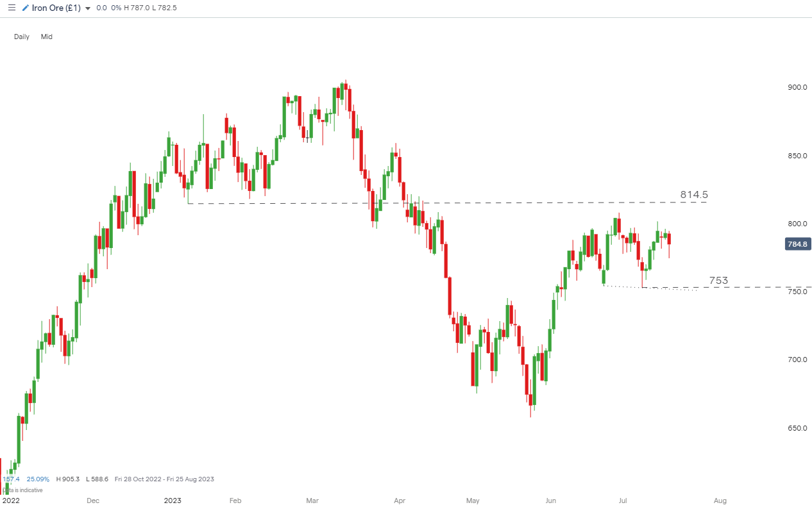The height and width of the screenshot is (505, 812).
Task: Select the 814.5 resistance line label
Action: pos(694,194)
